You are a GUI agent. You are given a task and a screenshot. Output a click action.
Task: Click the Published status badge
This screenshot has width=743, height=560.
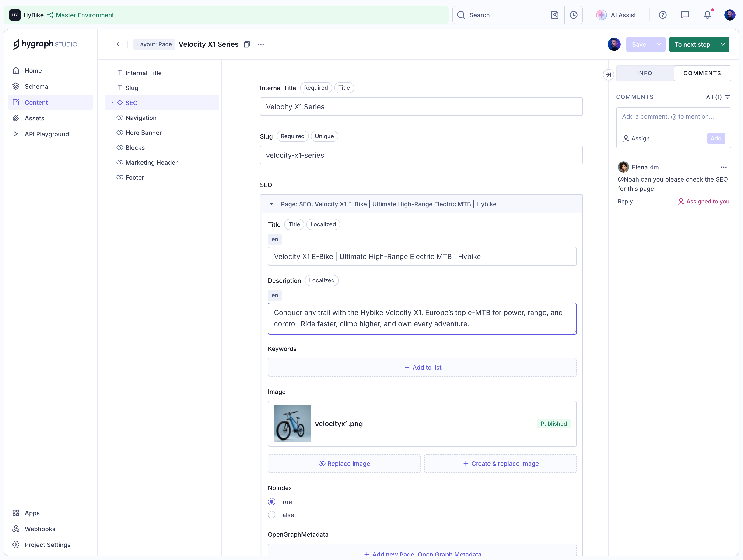[x=554, y=423]
